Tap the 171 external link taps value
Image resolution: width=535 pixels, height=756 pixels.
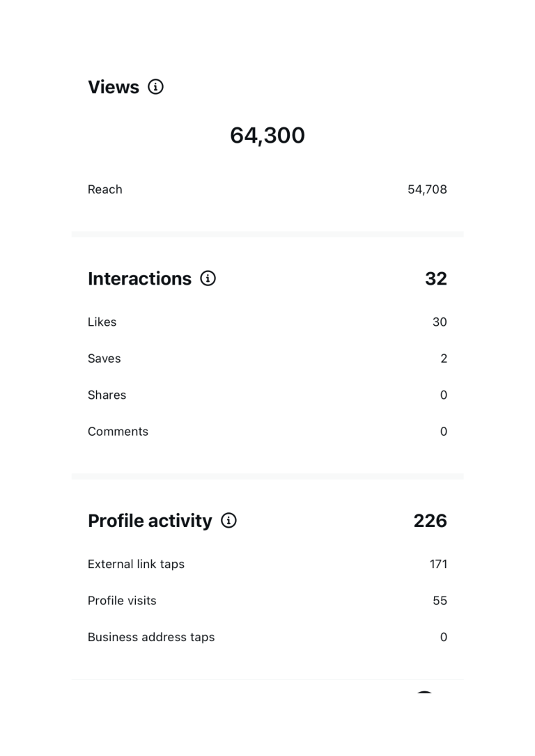(438, 564)
